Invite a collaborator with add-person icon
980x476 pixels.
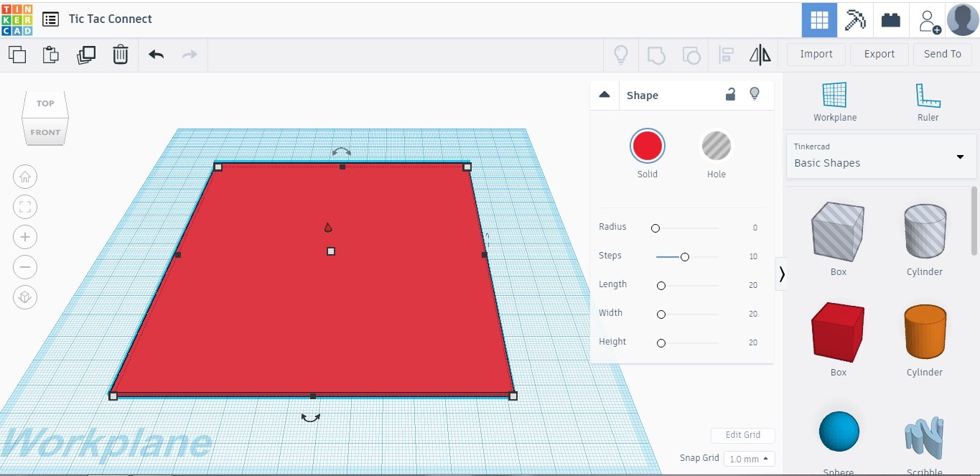tap(928, 21)
